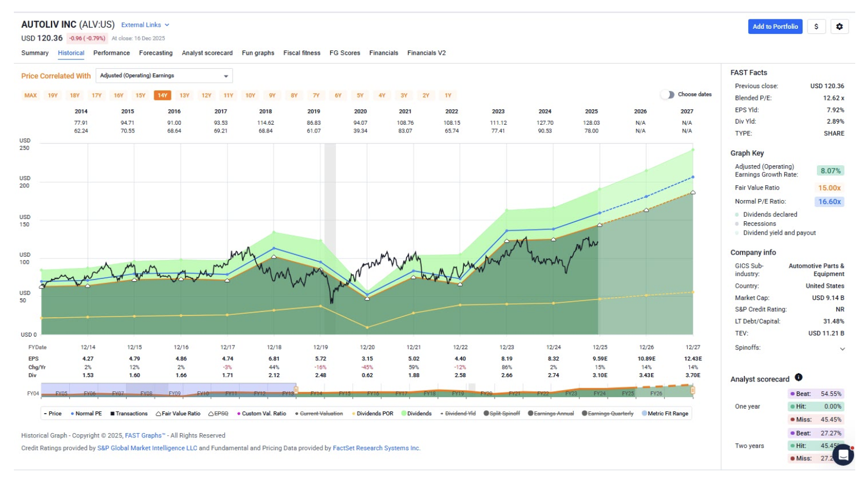Toggle Earnings Annual legend entry

tap(551, 414)
